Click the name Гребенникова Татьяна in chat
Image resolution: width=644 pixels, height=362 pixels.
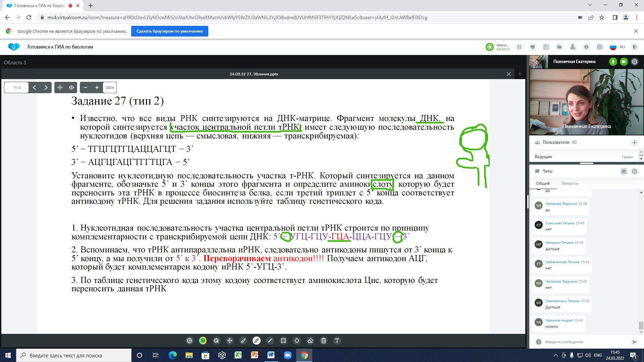click(x=562, y=262)
